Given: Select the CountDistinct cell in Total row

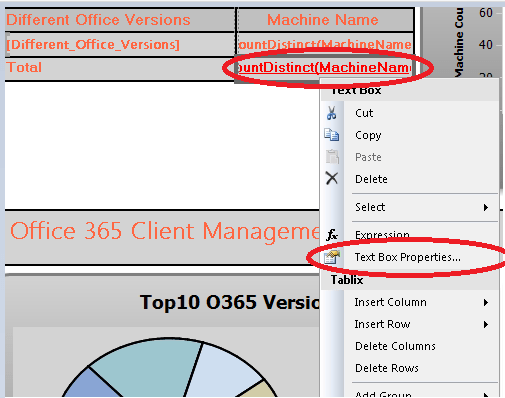Looking at the screenshot, I should pyautogui.click(x=325, y=68).
